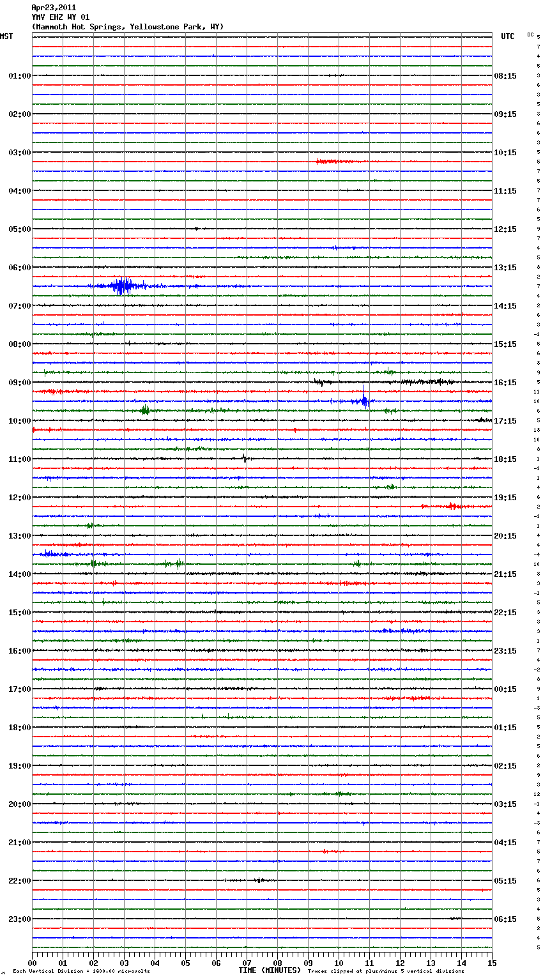Click the 03:15 UTC time label
The height and width of the screenshot is (980, 543).
(x=505, y=804)
